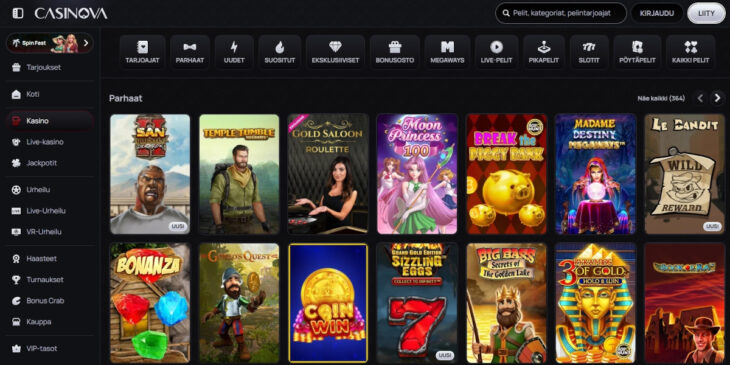The image size is (730, 365).
Task: Launch the Moon Princess 100 game thumbnail
Action: click(417, 174)
